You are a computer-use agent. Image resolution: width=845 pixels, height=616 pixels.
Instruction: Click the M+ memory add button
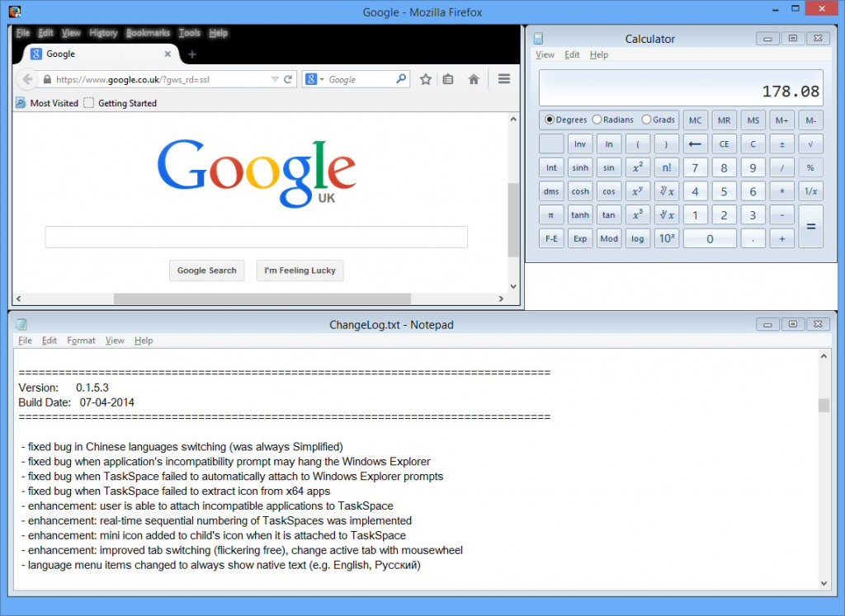pyautogui.click(x=782, y=120)
